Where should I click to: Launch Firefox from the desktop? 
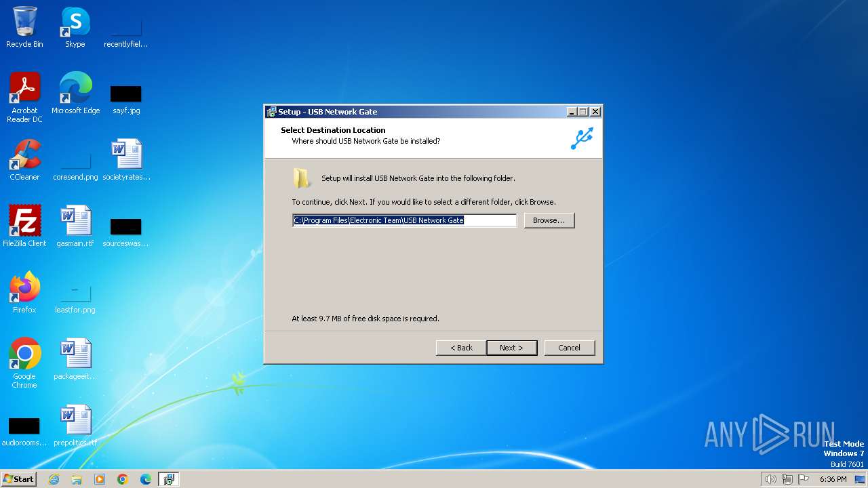(x=24, y=293)
